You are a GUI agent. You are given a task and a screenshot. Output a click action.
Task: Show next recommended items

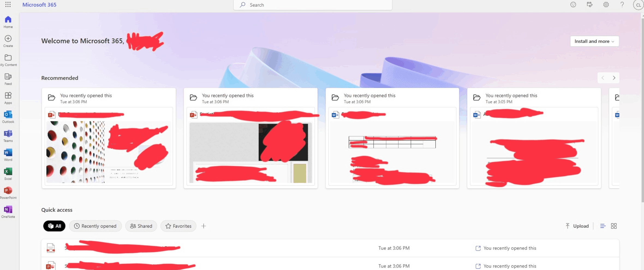click(614, 78)
